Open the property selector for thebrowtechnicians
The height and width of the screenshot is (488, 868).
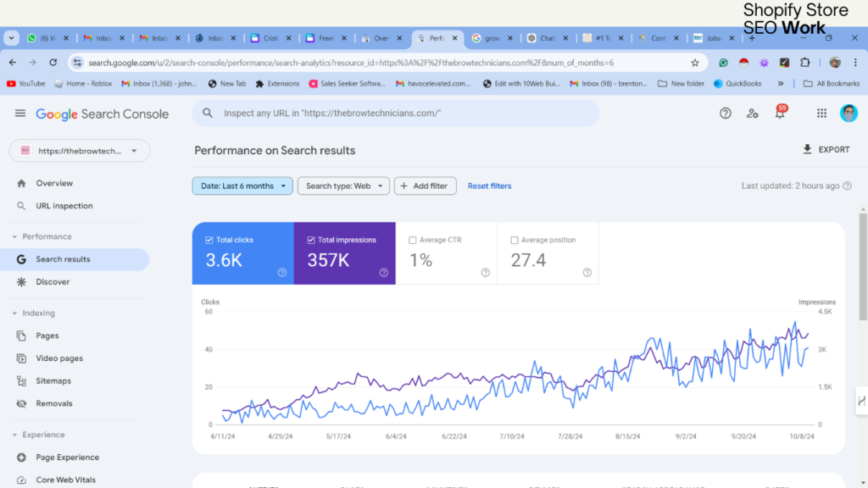click(x=80, y=151)
